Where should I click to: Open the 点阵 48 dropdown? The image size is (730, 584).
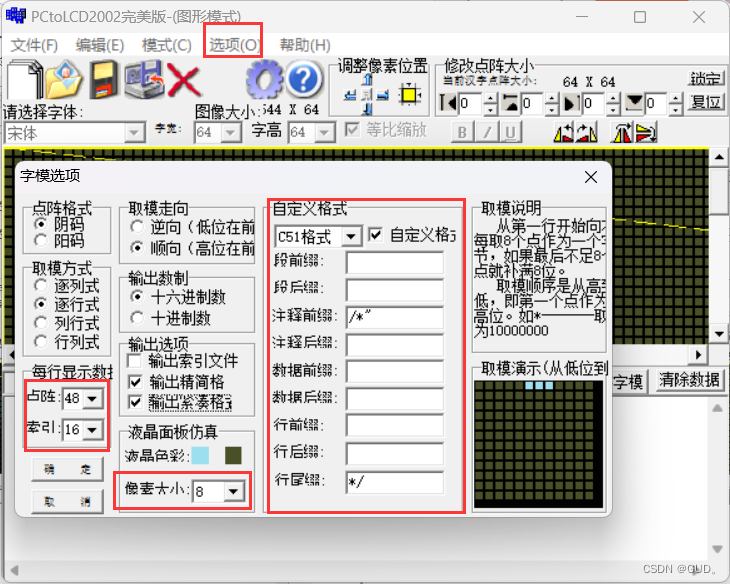tap(92, 399)
